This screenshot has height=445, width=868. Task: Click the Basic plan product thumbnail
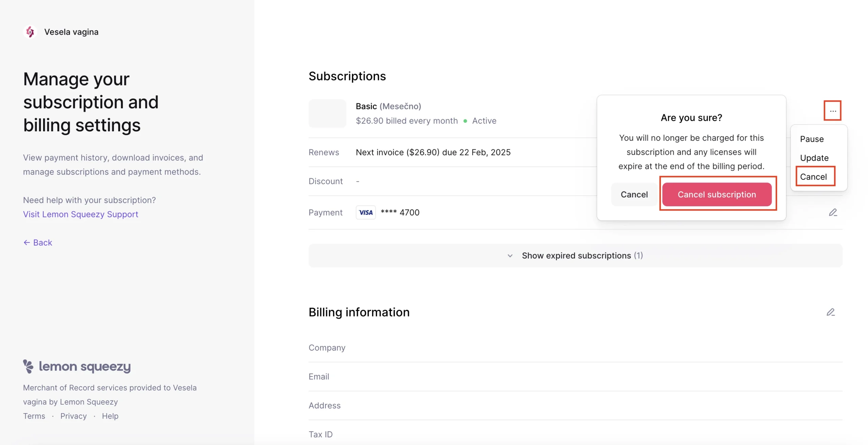point(327,113)
